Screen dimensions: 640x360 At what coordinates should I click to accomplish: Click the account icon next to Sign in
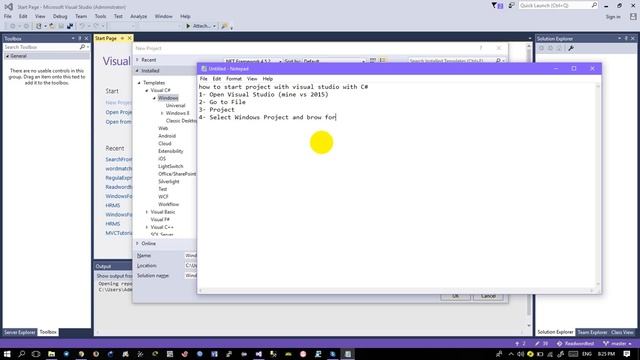[633, 17]
